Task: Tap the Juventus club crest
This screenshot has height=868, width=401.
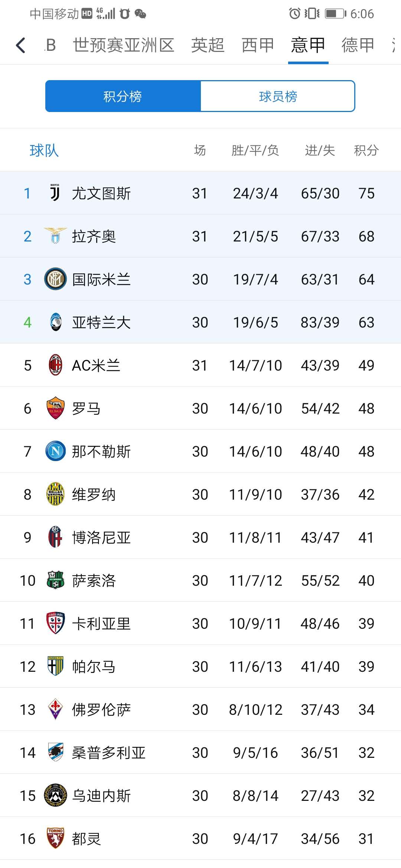Action: [55, 193]
